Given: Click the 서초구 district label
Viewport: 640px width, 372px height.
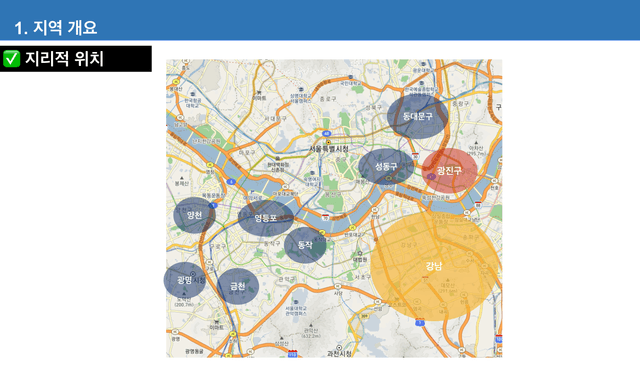Looking at the screenshot, I should click(x=362, y=277).
